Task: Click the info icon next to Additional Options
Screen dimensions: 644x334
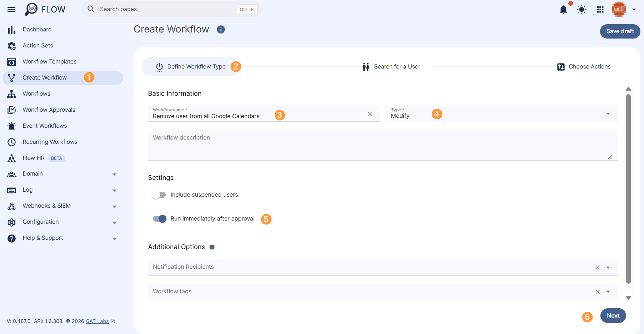Action: [212, 247]
